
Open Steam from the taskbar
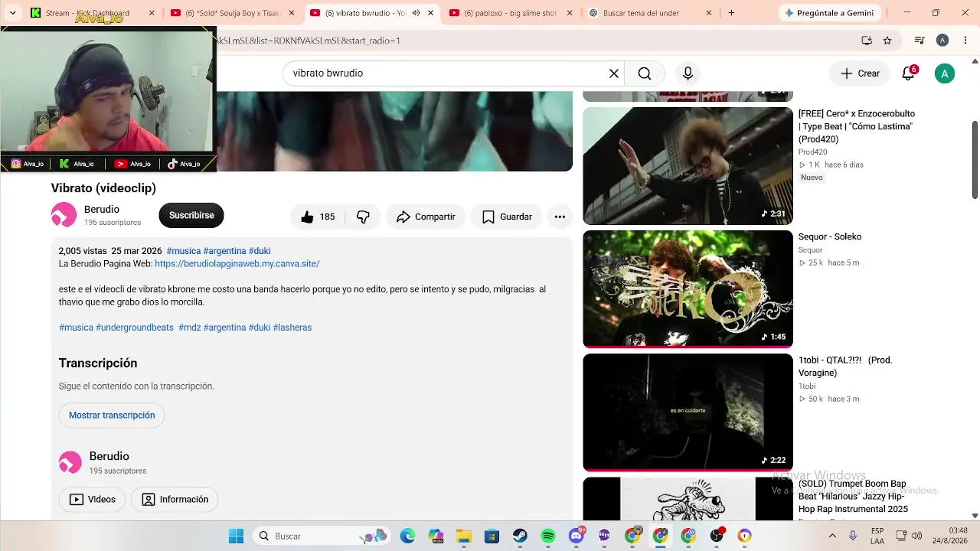520,536
